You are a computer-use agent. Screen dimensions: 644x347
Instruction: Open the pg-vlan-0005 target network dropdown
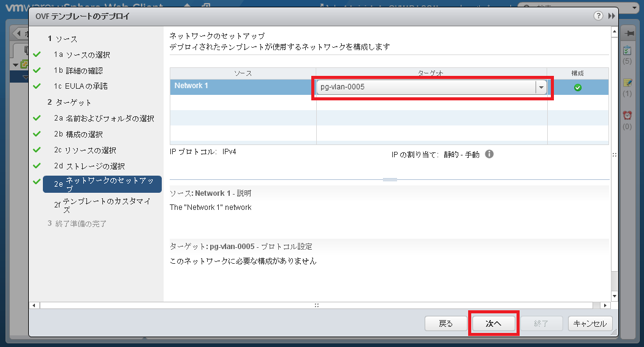pyautogui.click(x=431, y=87)
